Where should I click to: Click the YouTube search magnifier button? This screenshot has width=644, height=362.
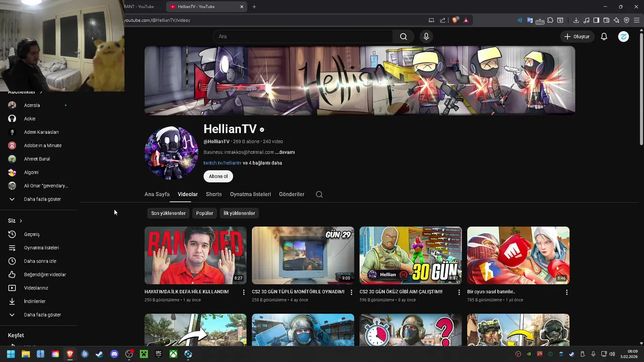coord(404,37)
